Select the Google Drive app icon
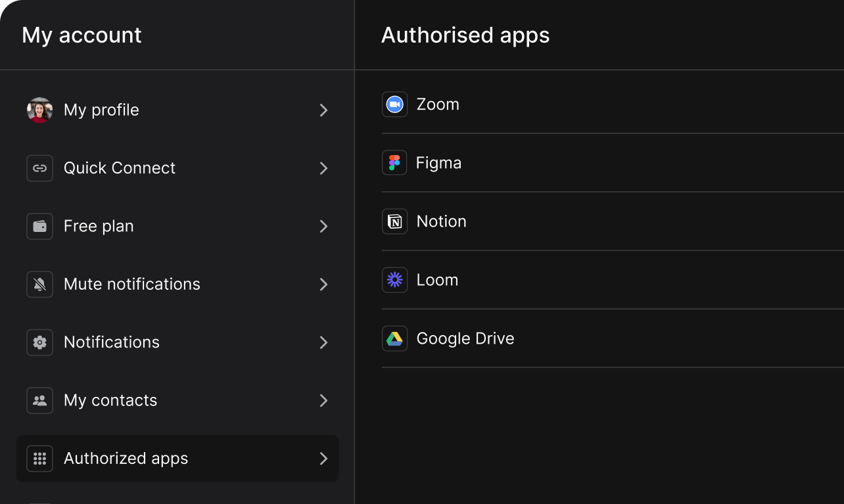 [x=394, y=338]
